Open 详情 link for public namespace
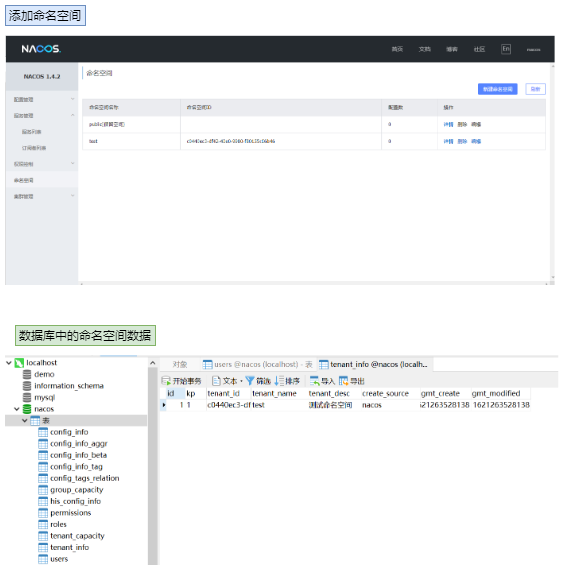565x571 pixels. click(448, 125)
